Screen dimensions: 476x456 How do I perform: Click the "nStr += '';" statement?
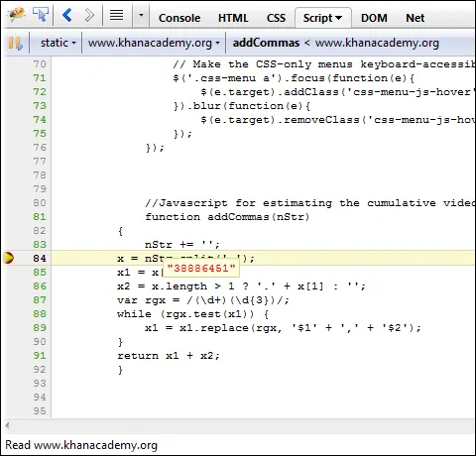(x=182, y=245)
